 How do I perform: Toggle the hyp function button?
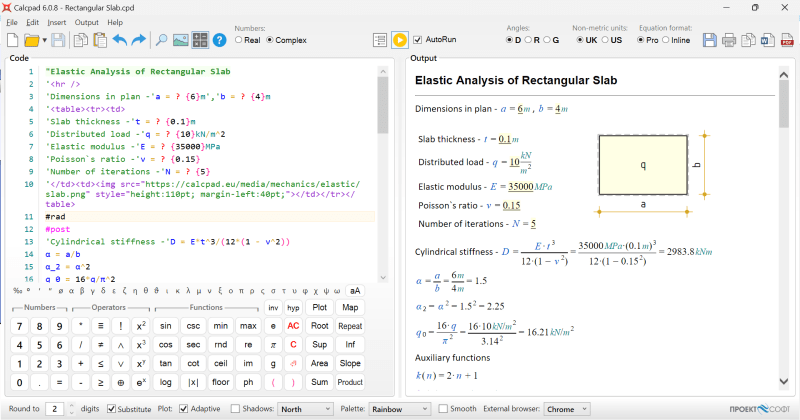[x=293, y=308]
